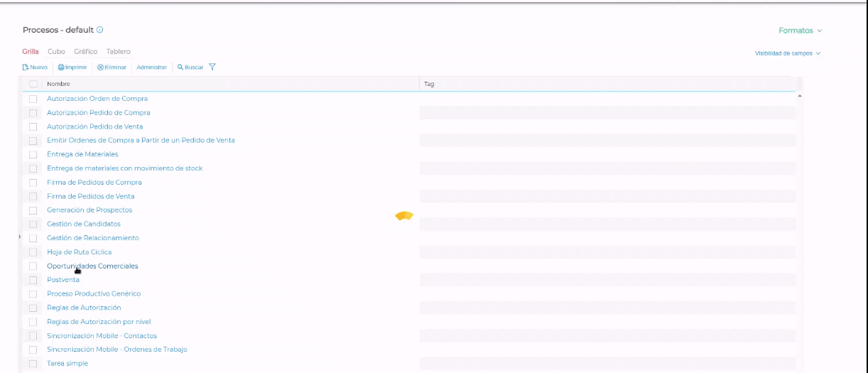Click the Eliminar toolbar button
Screen dimensions: 868x373
[x=112, y=67]
